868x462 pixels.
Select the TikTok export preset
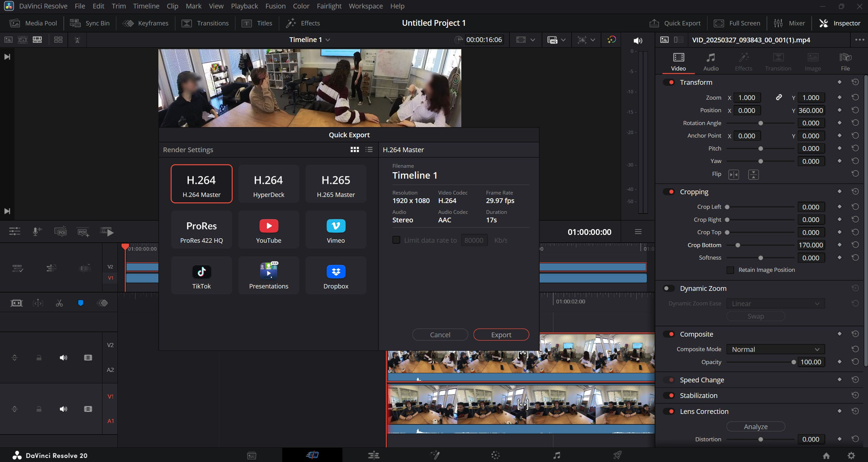coord(201,276)
